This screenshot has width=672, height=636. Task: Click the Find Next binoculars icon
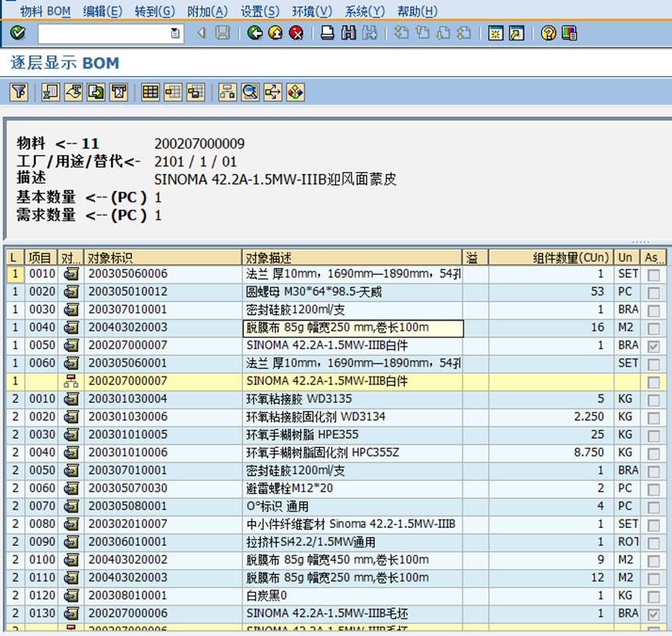coord(370,33)
